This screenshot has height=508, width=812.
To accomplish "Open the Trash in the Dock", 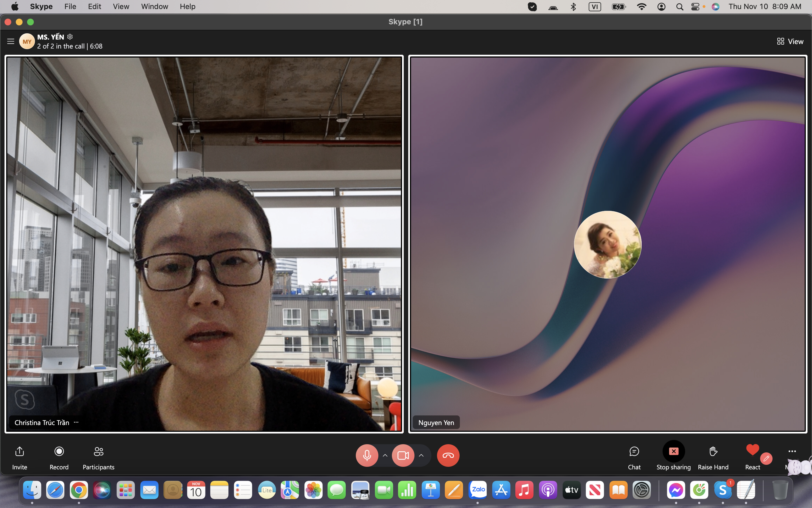I will click(x=780, y=490).
